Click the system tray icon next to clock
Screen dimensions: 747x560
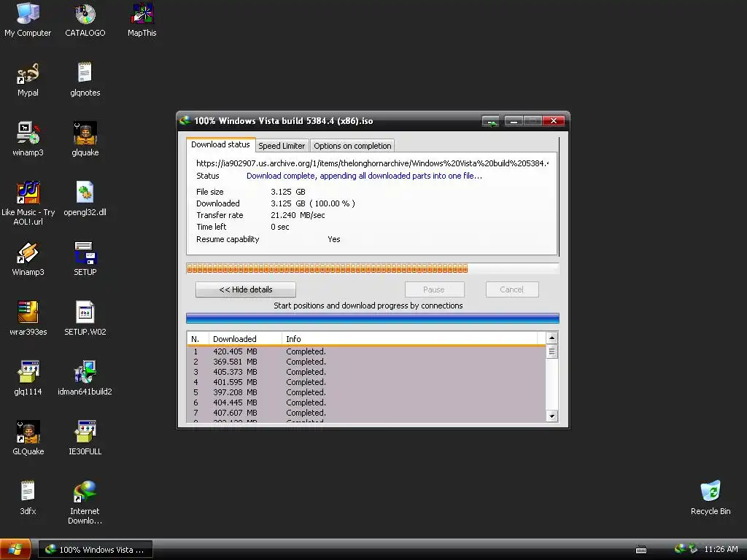pyautogui.click(x=693, y=549)
